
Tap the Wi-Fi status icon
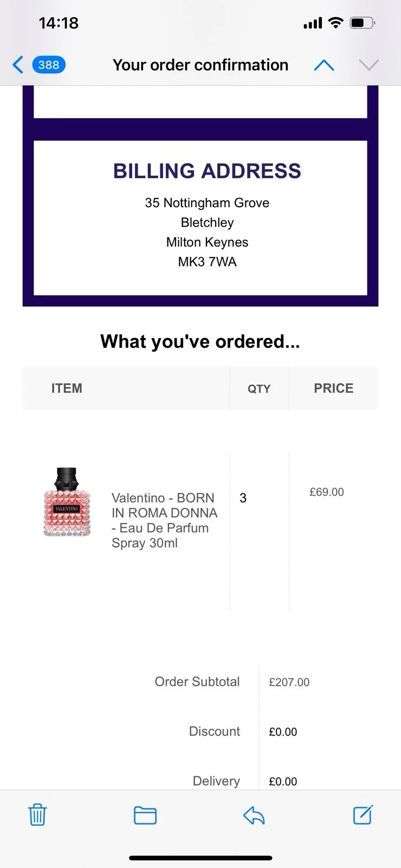tap(336, 23)
